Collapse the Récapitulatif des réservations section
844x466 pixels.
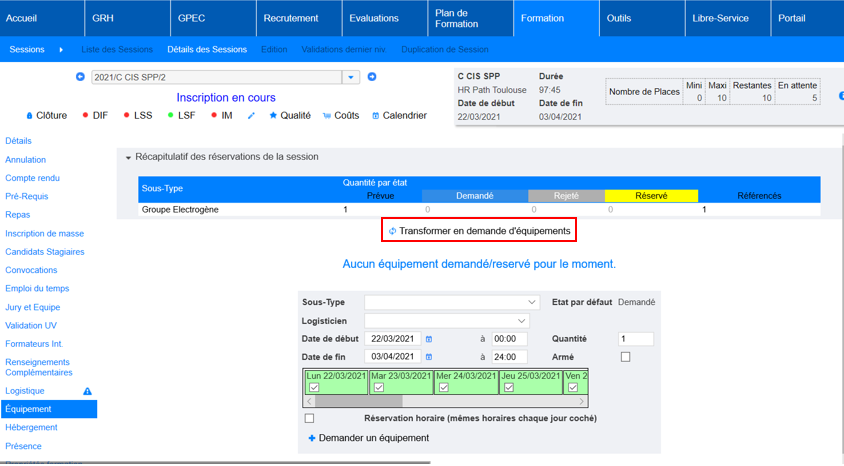click(128, 158)
